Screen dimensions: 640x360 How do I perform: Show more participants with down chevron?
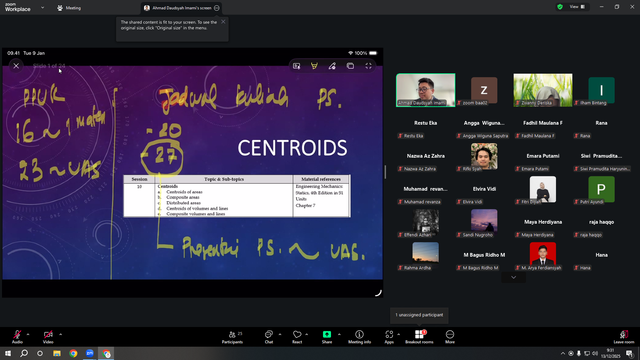[513, 277]
